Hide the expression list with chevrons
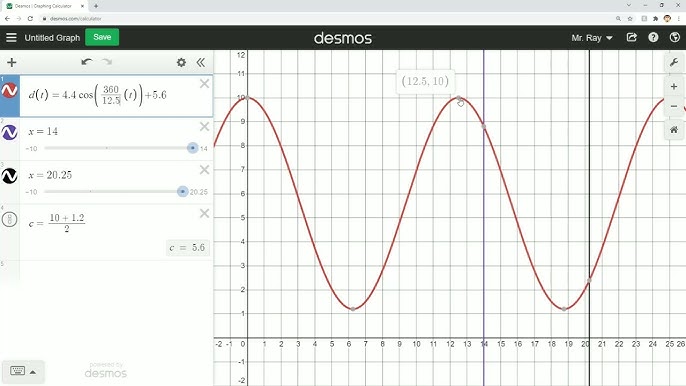The image size is (686, 386). tap(201, 63)
